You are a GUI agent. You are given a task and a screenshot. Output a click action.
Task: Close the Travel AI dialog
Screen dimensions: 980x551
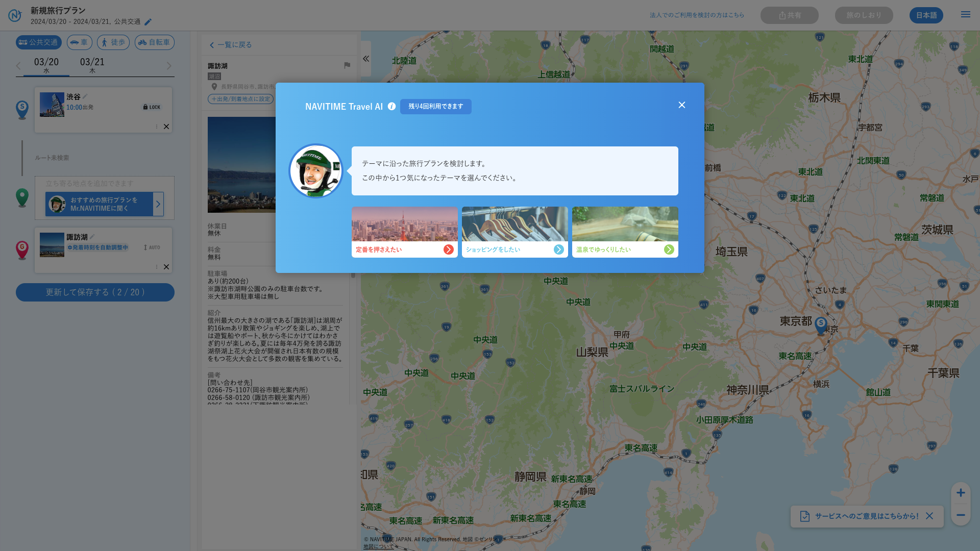[681, 105]
